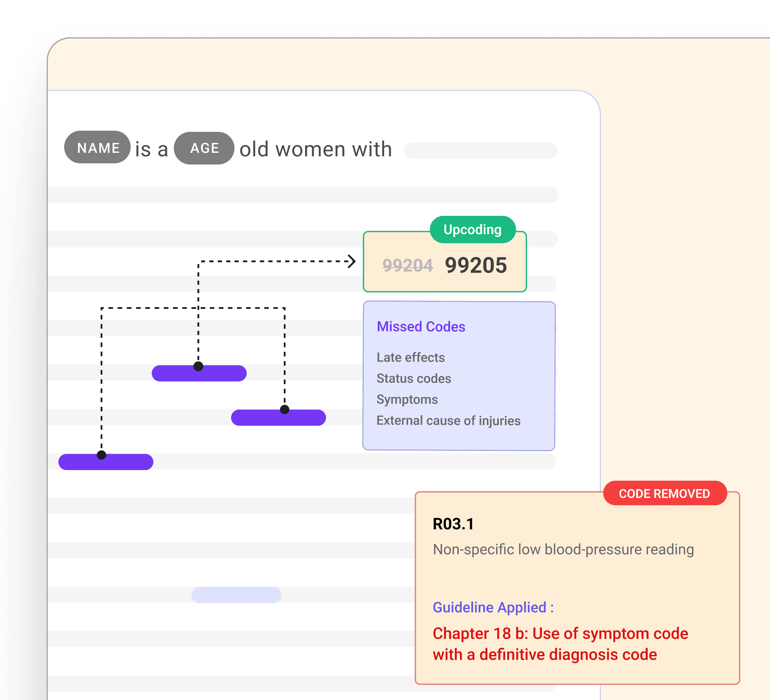This screenshot has height=700, width=770.
Task: Select the AGE placeholder pill
Action: point(204,148)
